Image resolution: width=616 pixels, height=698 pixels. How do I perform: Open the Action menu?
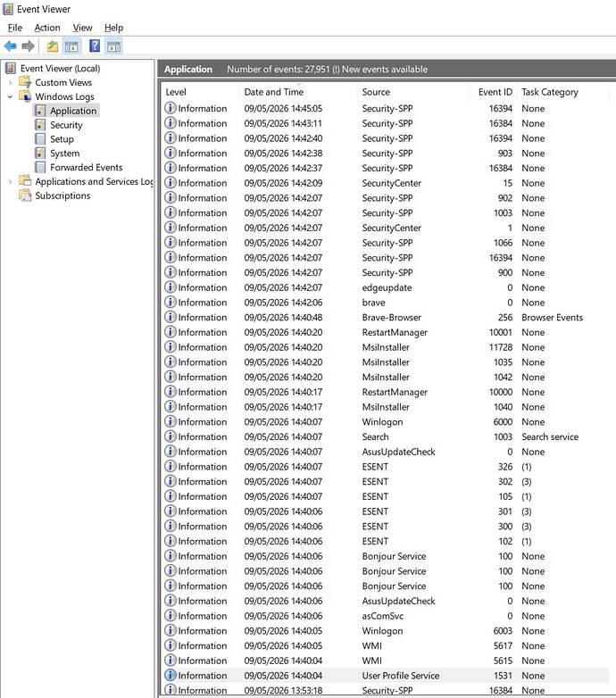pos(47,28)
